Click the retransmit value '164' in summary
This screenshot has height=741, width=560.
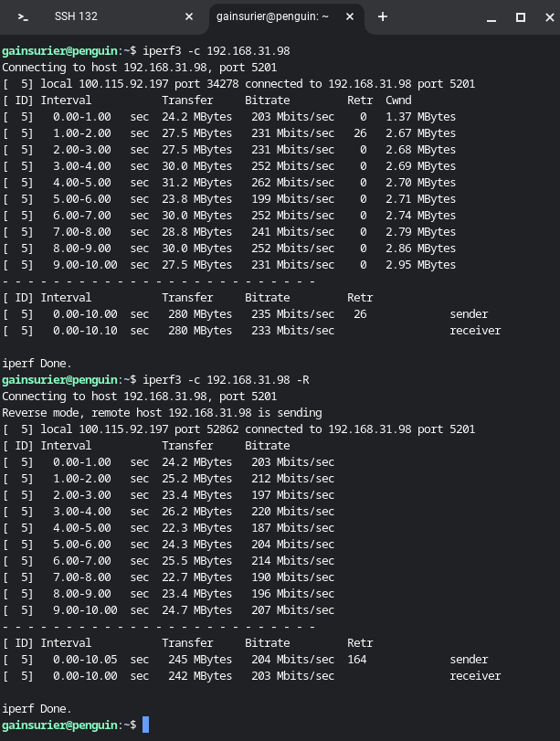coord(356,659)
